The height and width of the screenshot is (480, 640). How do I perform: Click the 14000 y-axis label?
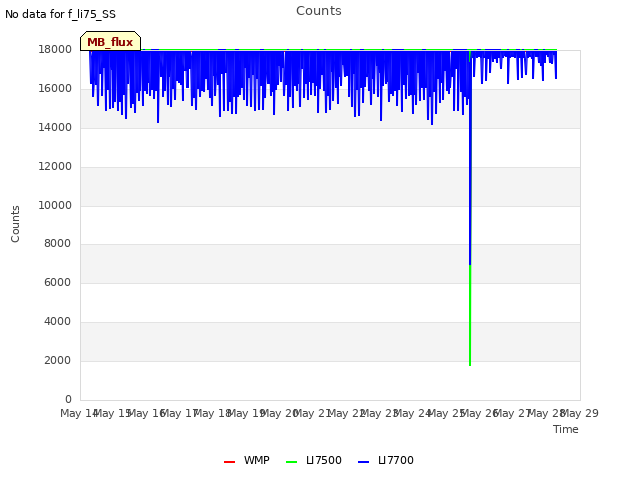(55, 127)
